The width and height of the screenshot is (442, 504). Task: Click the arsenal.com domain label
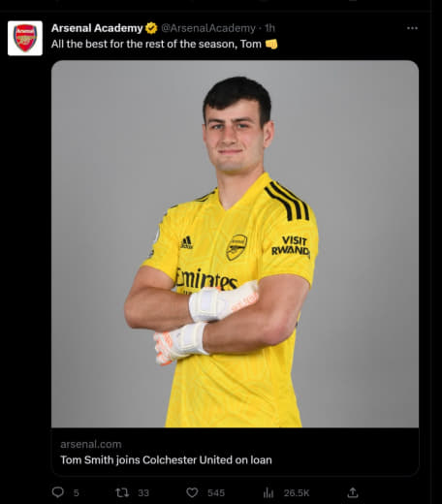point(91,444)
